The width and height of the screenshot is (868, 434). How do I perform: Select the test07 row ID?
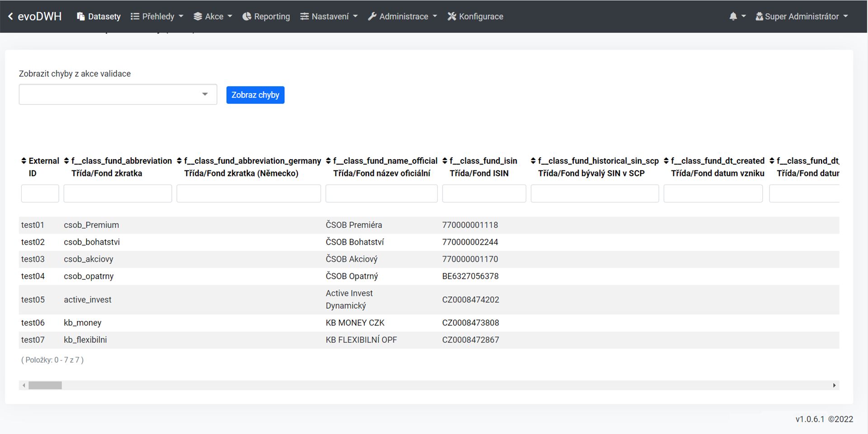point(33,340)
